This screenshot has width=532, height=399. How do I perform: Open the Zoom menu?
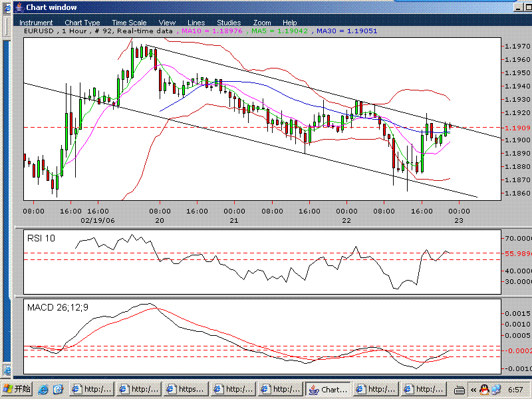pos(262,23)
